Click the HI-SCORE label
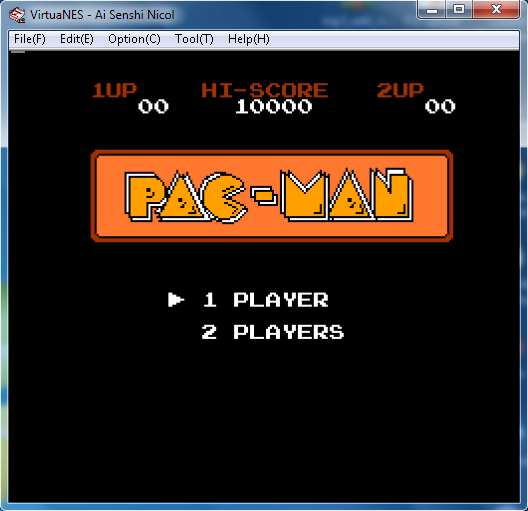The width and height of the screenshot is (528, 511). pos(265,90)
